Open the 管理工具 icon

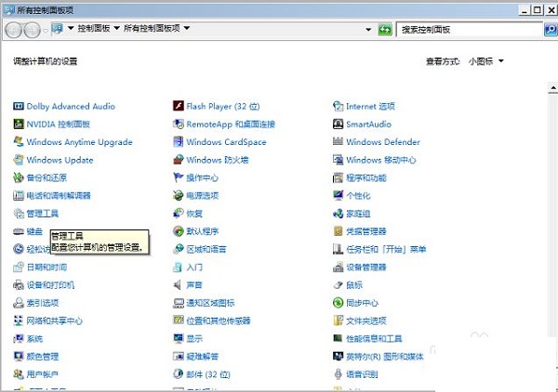click(x=19, y=214)
